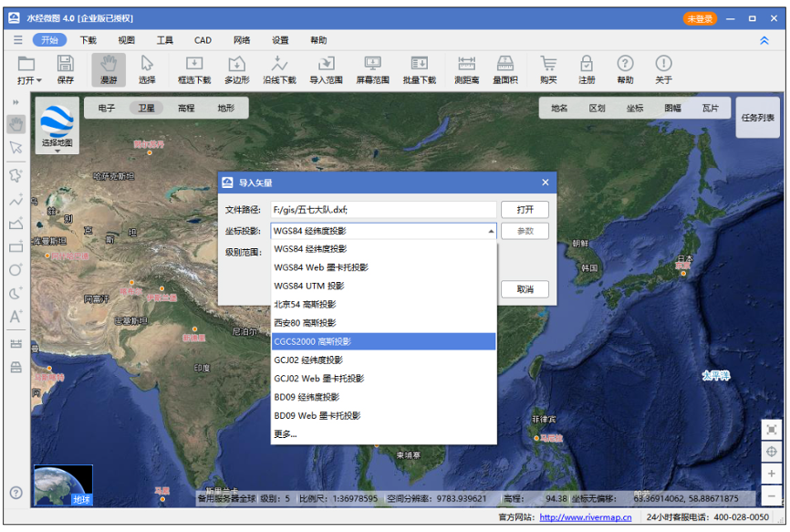
Task: Select the 多边形 polygon download tool
Action: click(x=237, y=69)
